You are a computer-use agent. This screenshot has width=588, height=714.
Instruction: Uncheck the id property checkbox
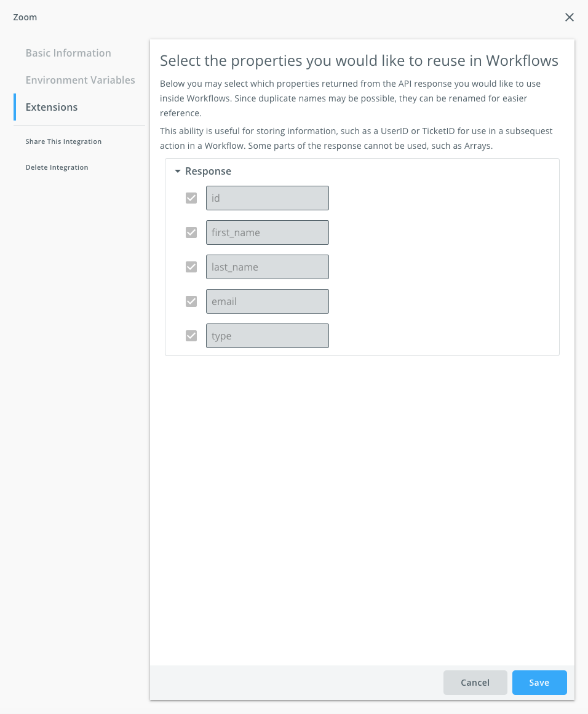coord(191,197)
